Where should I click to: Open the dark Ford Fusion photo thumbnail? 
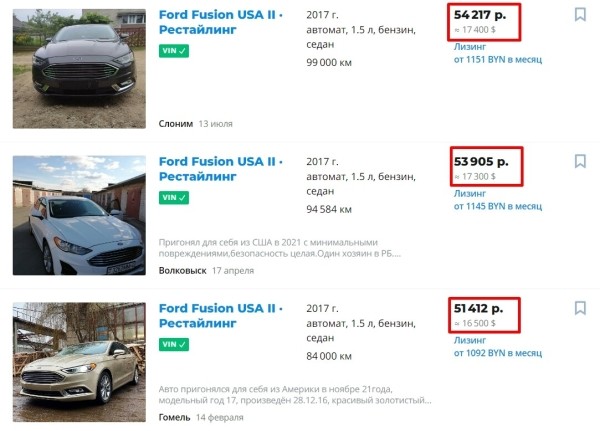[79, 67]
